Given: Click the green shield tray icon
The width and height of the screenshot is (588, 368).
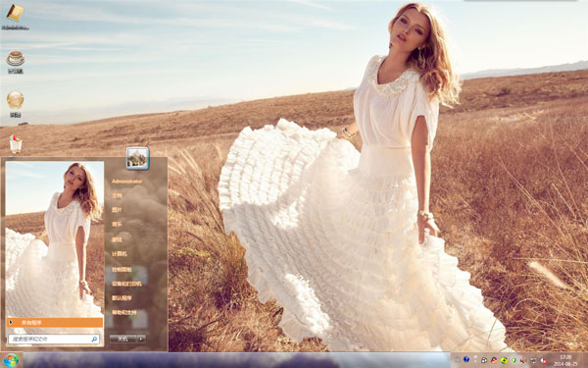Looking at the screenshot, I should pos(514,360).
